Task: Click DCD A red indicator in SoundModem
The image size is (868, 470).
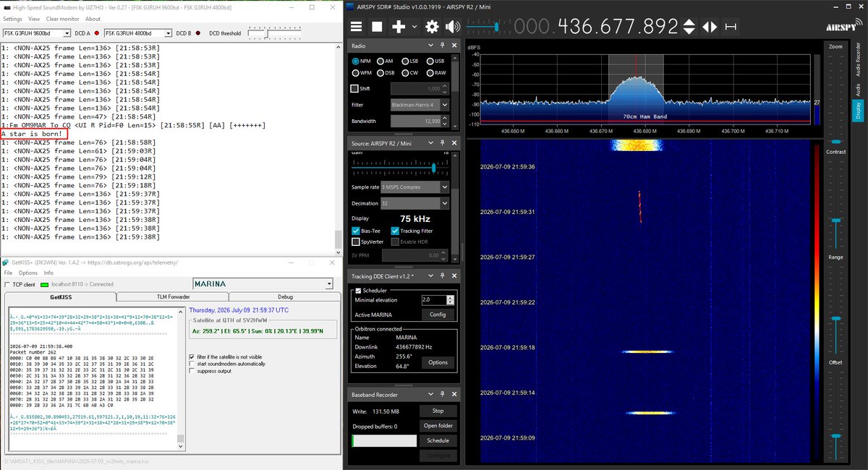Action: click(96, 33)
